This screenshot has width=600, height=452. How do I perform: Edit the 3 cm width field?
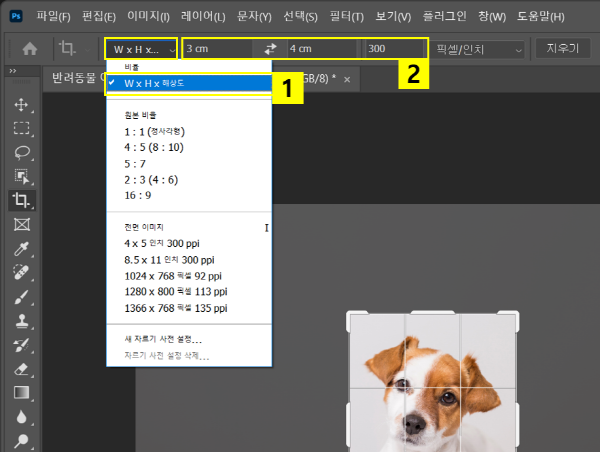click(x=218, y=49)
